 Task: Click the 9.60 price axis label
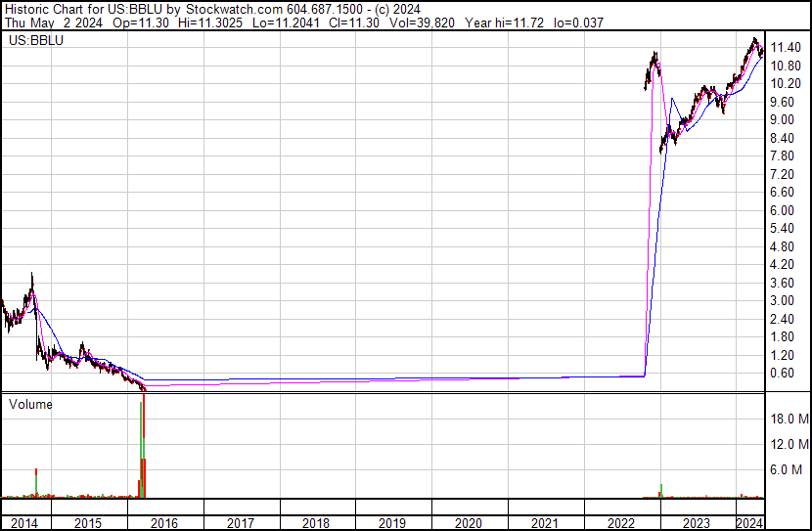(782, 102)
